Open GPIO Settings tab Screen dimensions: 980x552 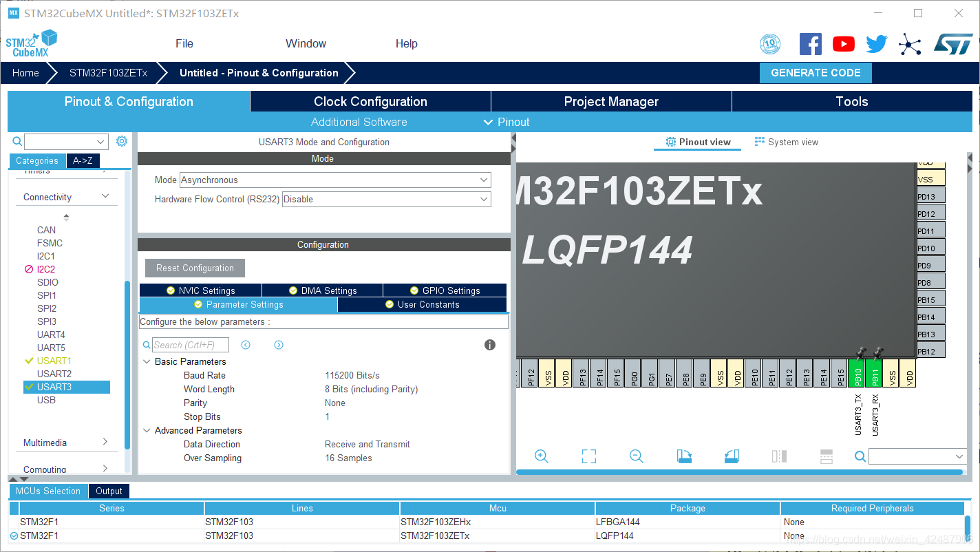tap(445, 290)
